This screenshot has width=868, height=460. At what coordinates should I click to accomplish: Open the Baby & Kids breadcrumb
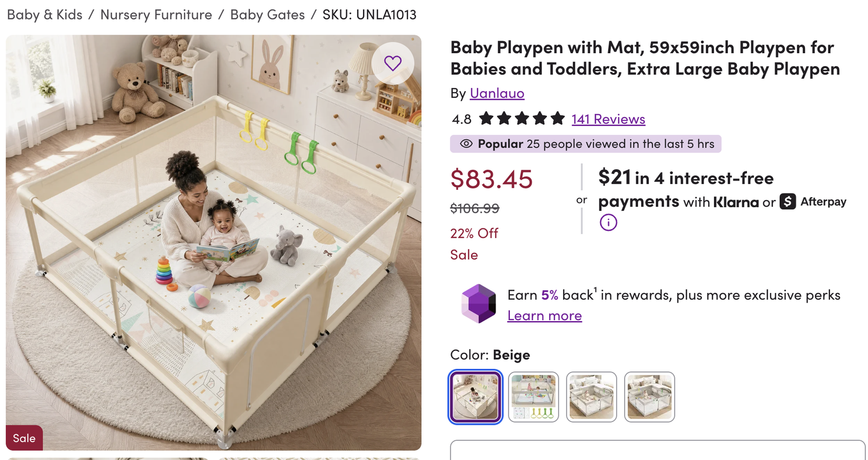pos(44,15)
